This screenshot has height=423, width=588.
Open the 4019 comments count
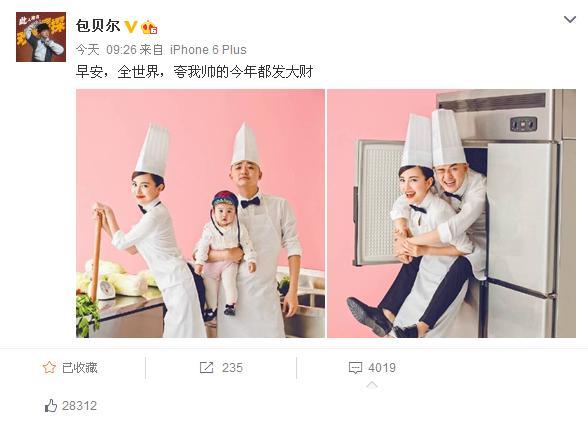coord(382,368)
